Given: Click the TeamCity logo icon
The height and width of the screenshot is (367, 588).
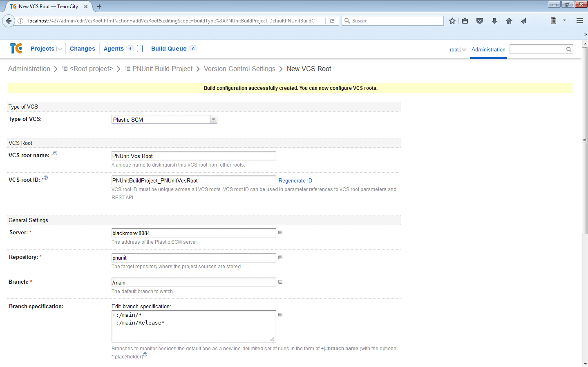Looking at the screenshot, I should [x=16, y=49].
